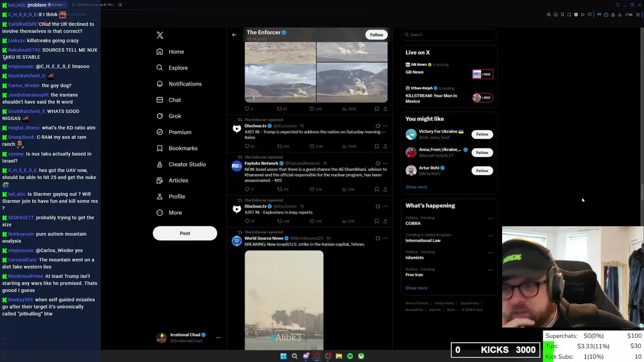Follow Victory For Ukraine

pos(482,134)
